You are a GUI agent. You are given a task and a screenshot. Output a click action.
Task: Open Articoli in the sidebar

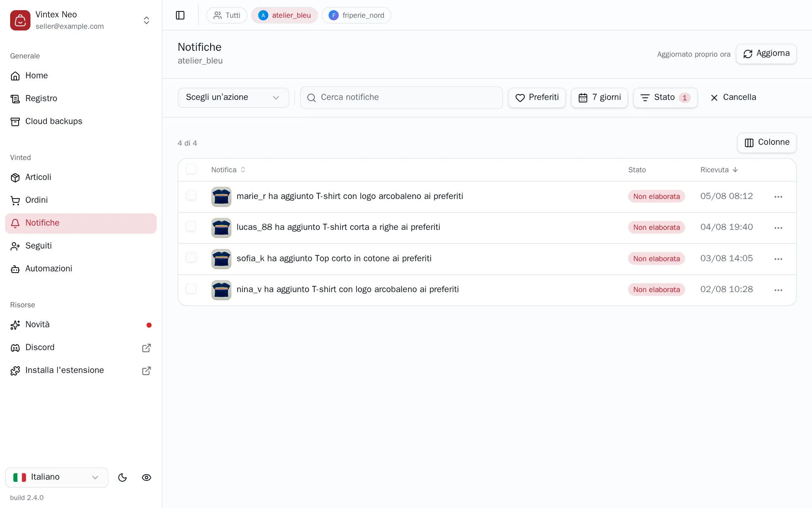pyautogui.click(x=81, y=177)
